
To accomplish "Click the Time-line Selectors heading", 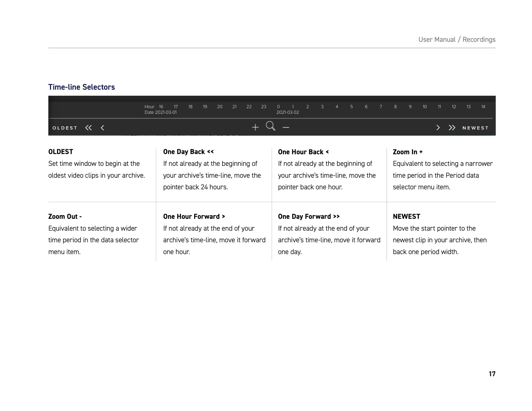I will [x=81, y=87].
